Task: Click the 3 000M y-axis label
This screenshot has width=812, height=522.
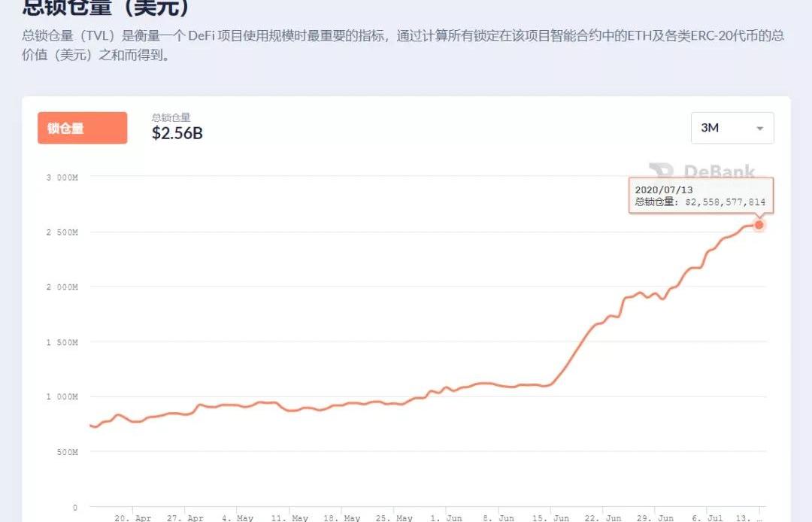Action: pos(62,178)
